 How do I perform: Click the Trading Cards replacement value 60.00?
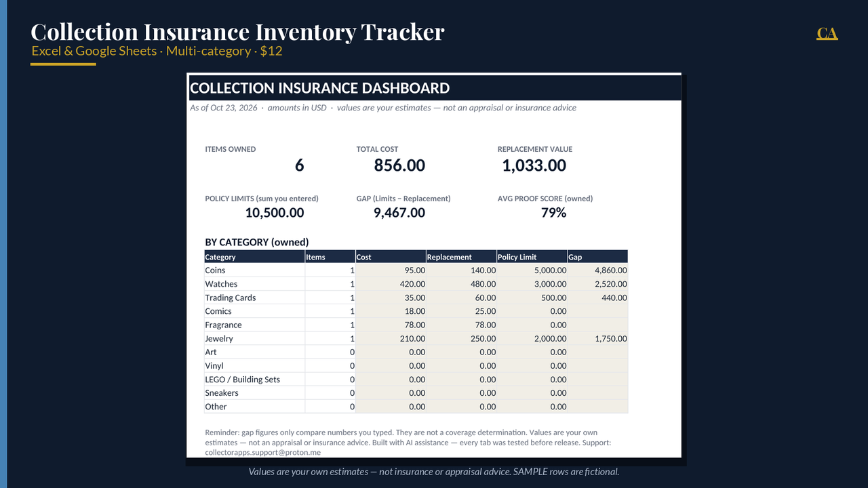pos(461,298)
